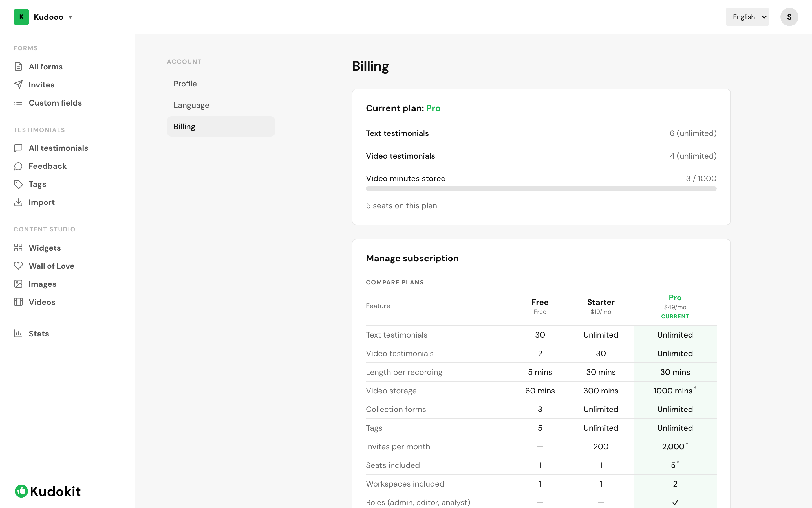Click the Custom fields list icon
The width and height of the screenshot is (812, 508).
(x=18, y=103)
